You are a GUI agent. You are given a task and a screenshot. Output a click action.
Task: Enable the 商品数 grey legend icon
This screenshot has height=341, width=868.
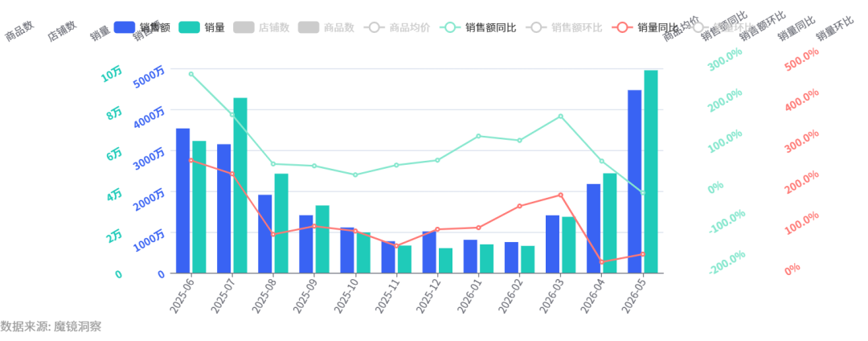click(309, 27)
